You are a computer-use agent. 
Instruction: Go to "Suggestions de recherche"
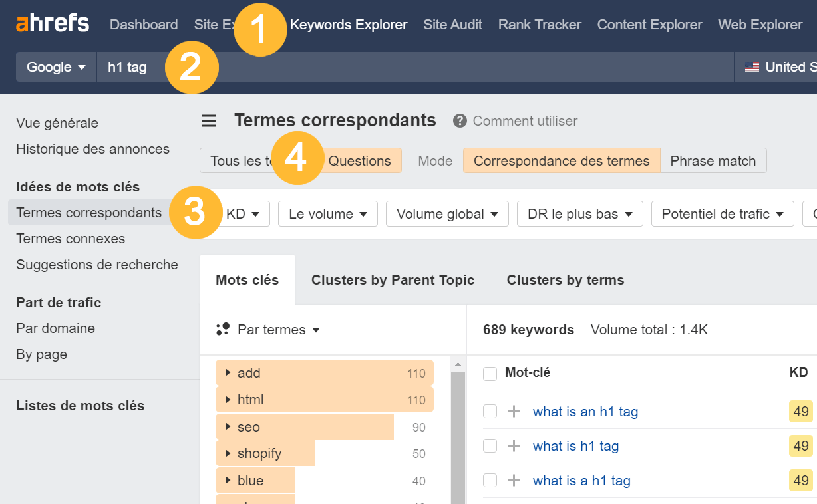pyautogui.click(x=96, y=264)
